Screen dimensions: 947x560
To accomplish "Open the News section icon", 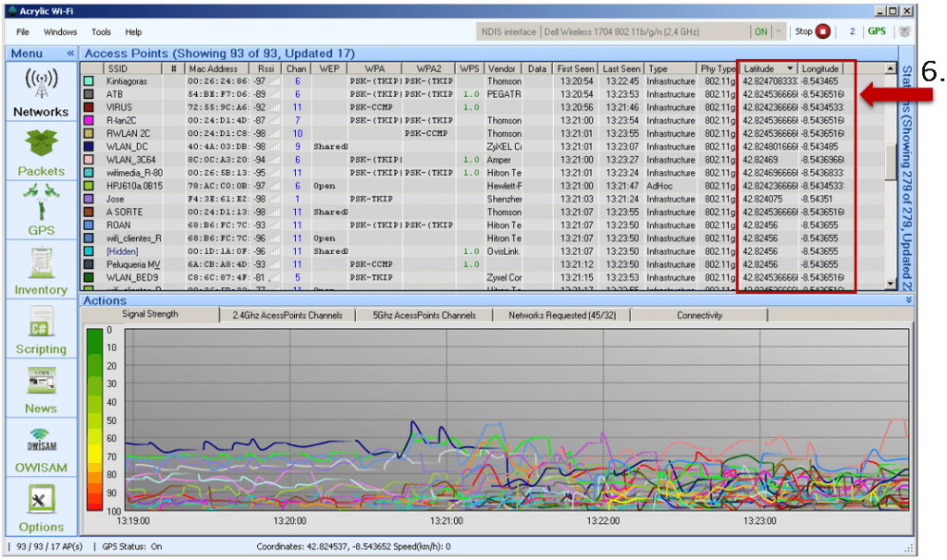I will click(41, 382).
